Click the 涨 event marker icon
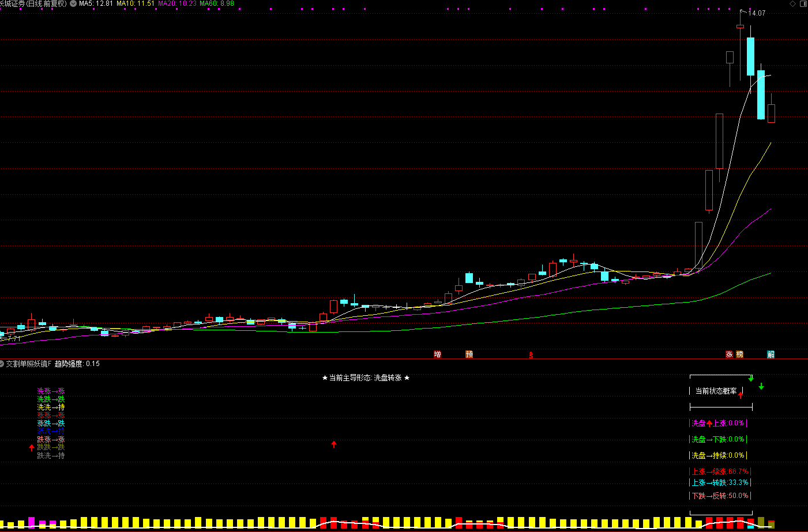Viewport: 808px width, 532px height. click(x=729, y=354)
